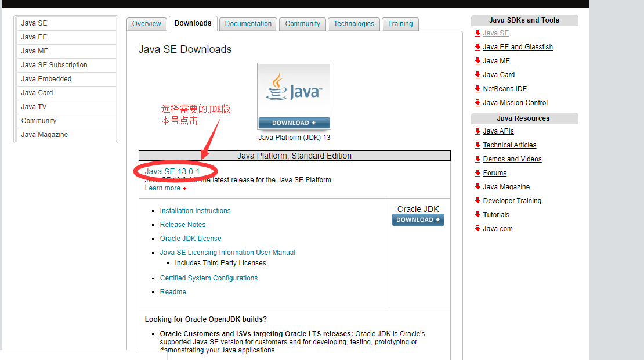644x360 pixels.
Task: Click the Oracle JDK DOWNLOAD button
Action: (x=418, y=220)
